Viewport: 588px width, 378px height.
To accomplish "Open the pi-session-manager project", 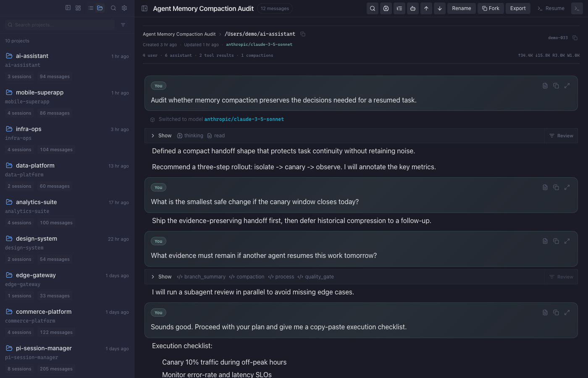I will (67, 358).
